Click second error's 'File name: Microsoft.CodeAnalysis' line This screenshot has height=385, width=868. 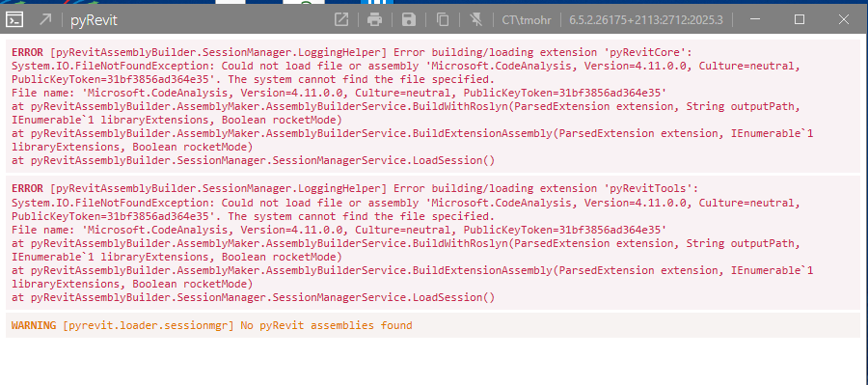click(x=339, y=230)
